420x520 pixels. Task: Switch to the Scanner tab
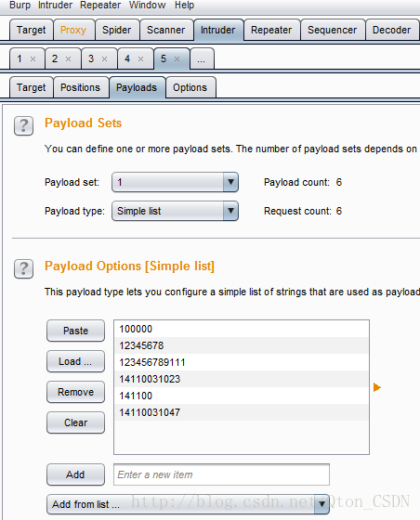(166, 30)
